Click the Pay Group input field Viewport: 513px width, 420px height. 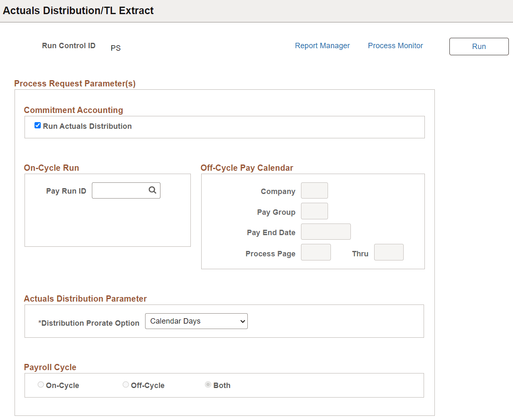[x=314, y=211]
